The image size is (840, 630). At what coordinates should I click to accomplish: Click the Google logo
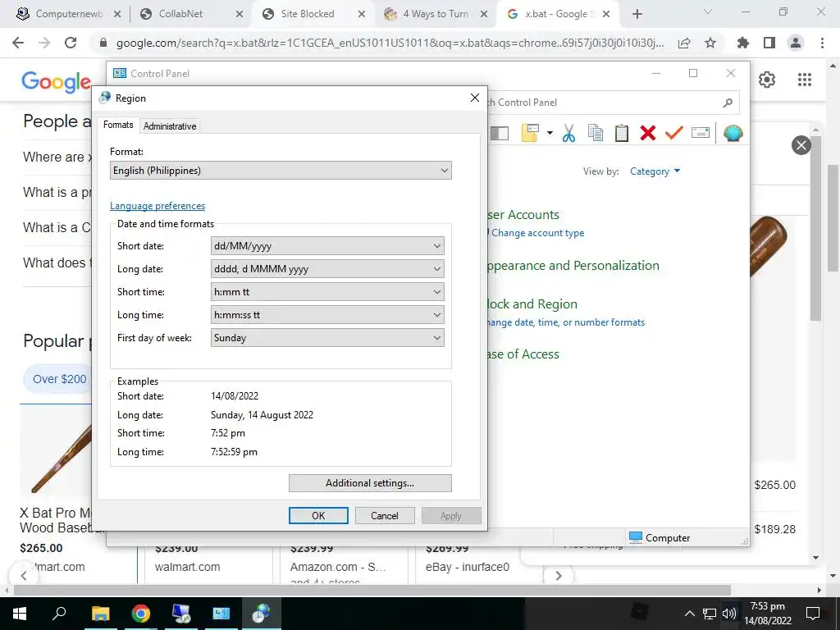(x=57, y=81)
